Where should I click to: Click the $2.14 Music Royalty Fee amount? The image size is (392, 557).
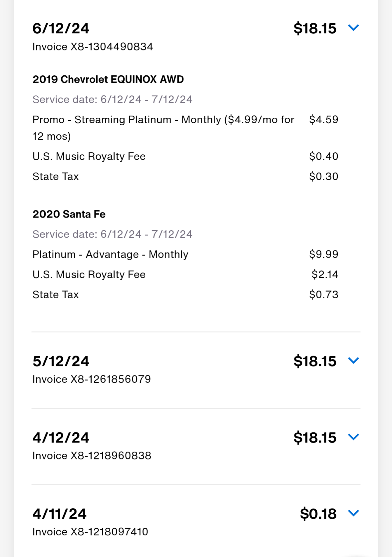tap(325, 274)
